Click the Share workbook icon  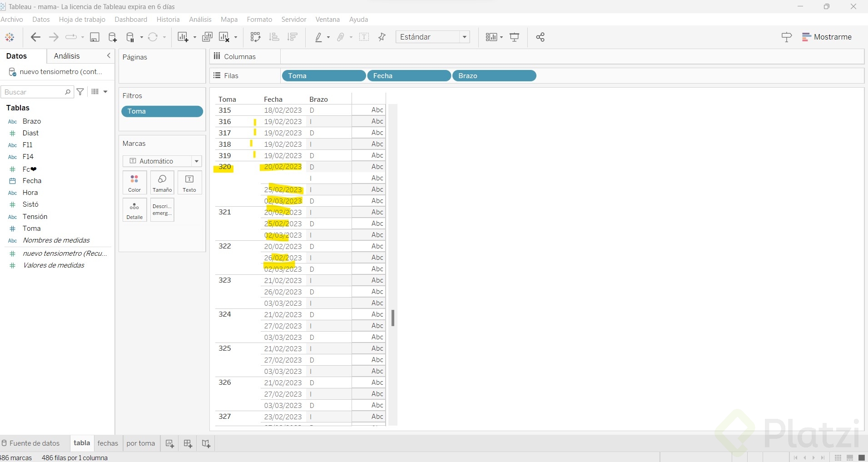(540, 37)
